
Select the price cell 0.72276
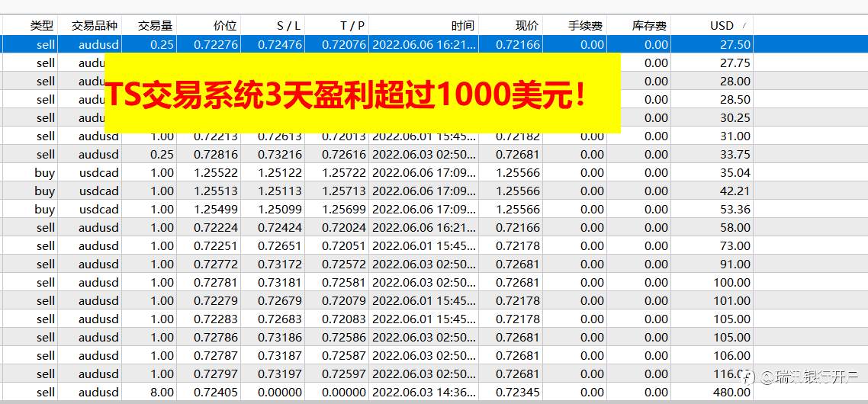pyautogui.click(x=216, y=45)
